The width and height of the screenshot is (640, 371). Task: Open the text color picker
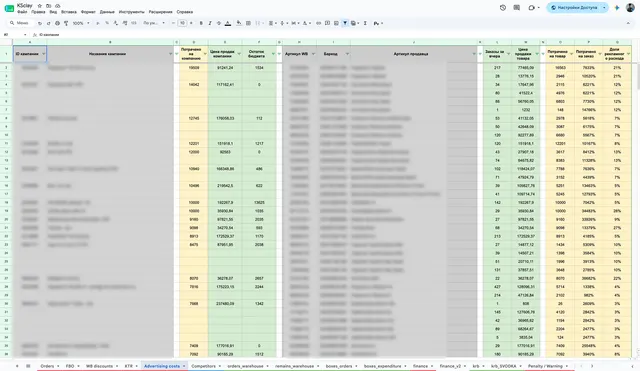pyautogui.click(x=228, y=23)
